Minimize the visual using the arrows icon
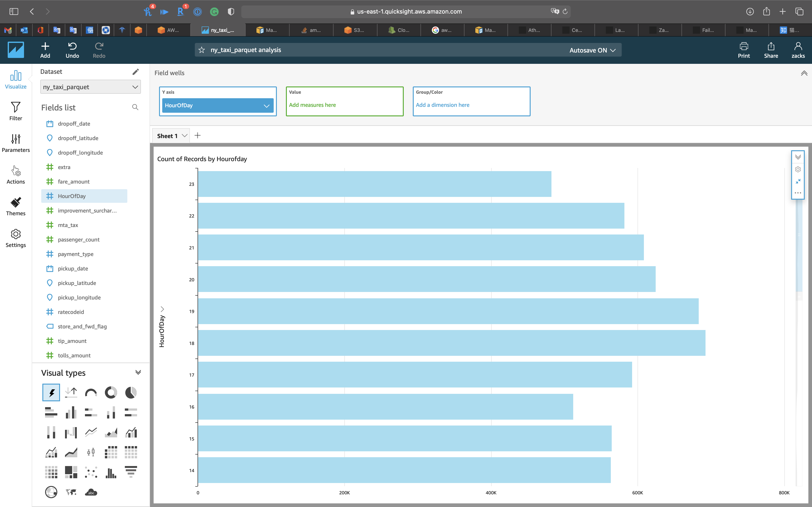Image resolution: width=812 pixels, height=507 pixels. pos(798,181)
